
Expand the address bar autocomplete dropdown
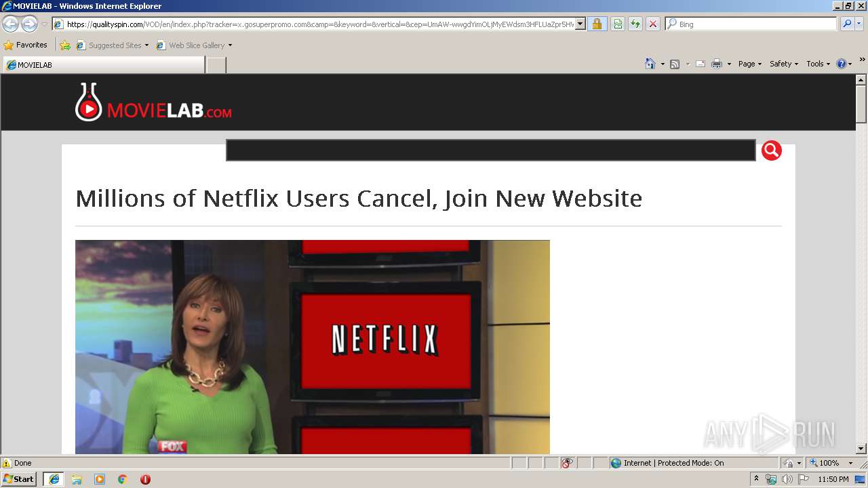(580, 24)
